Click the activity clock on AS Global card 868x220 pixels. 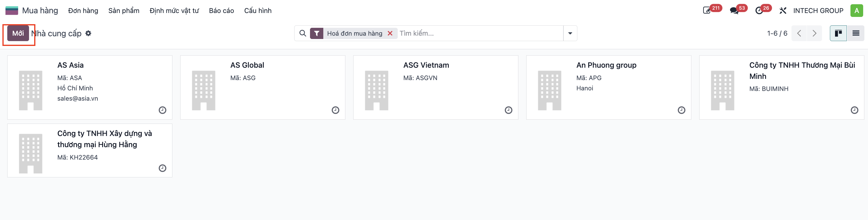[335, 110]
